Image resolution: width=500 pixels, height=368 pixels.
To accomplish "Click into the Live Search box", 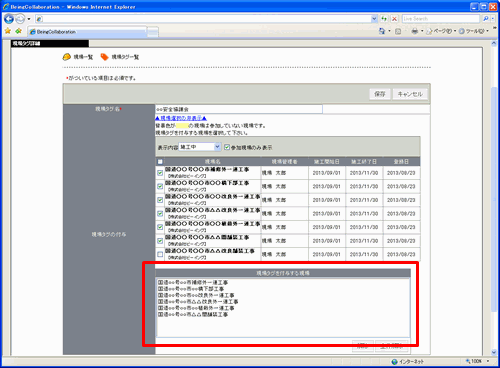I will click(x=441, y=19).
